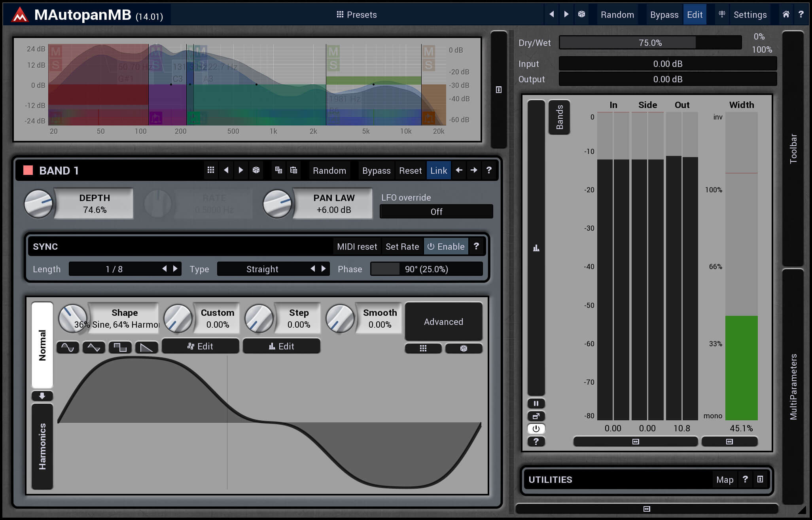Click the Input gain 0.00 dB field
812x520 pixels.
668,64
